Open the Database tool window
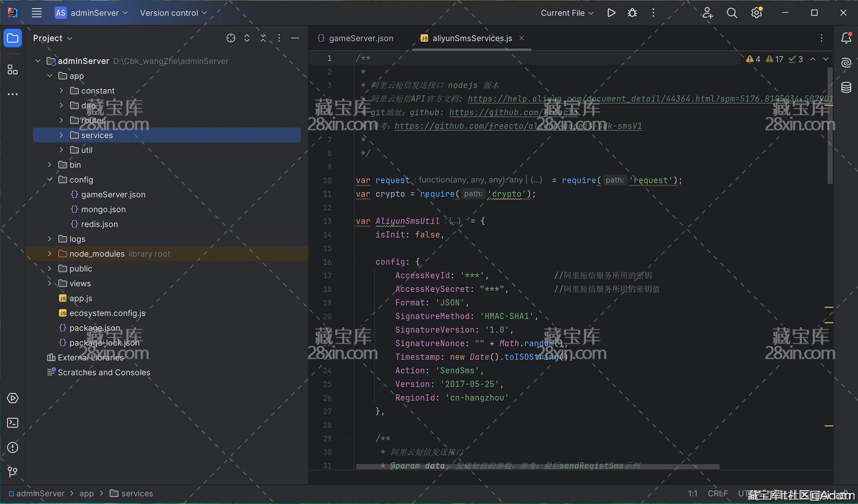Viewport: 858px width, 504px height. click(x=846, y=88)
